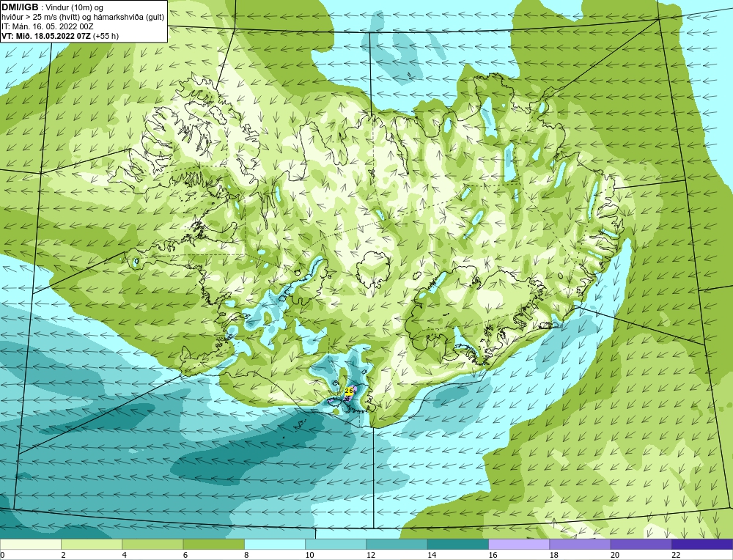Click the legend scale label '20'

pos(615,555)
